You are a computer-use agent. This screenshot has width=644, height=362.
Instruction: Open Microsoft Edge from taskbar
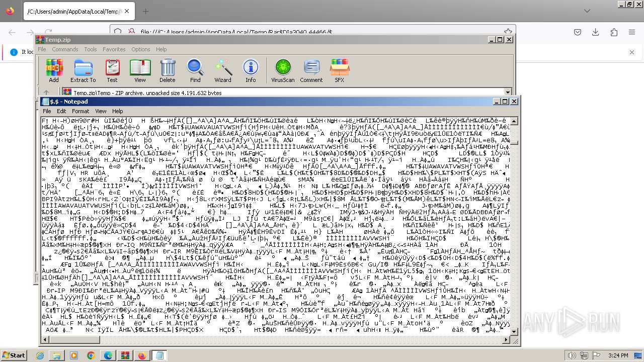point(108,355)
